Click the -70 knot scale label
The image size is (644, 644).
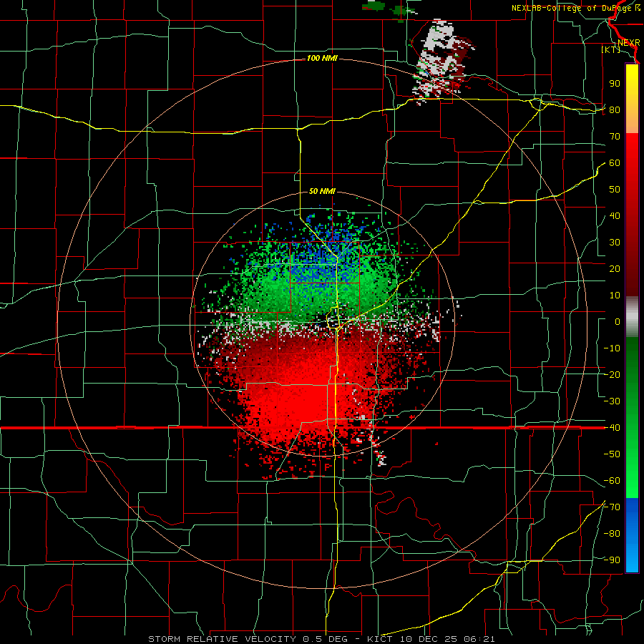(612, 507)
